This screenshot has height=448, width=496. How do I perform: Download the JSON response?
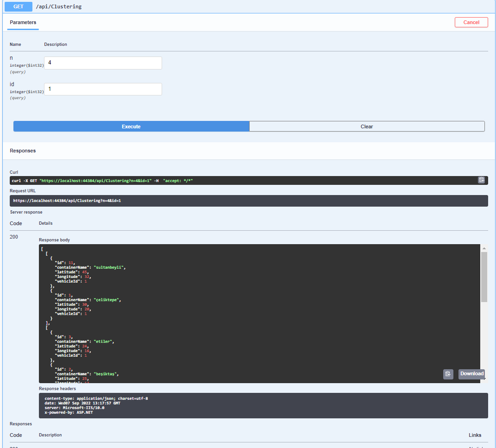(x=471, y=374)
